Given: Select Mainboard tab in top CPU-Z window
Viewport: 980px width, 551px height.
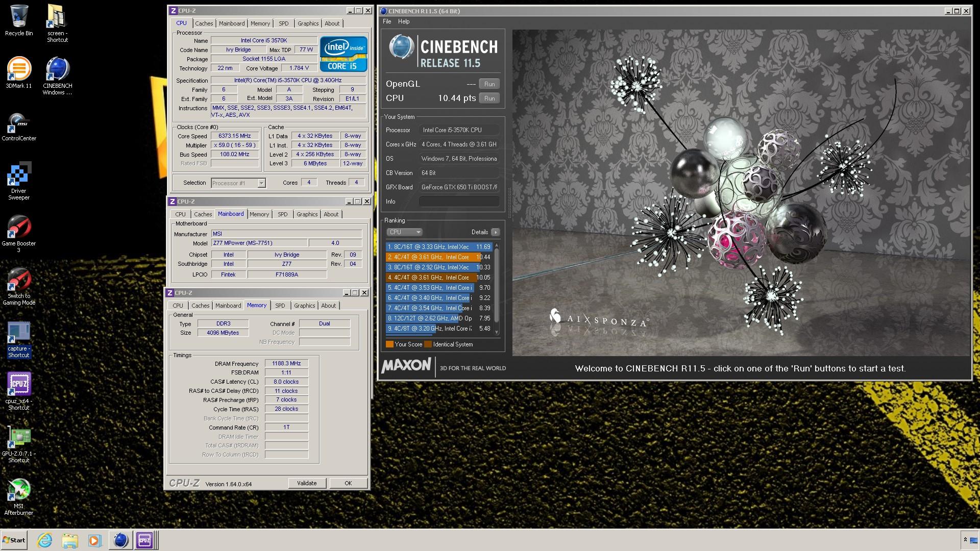Looking at the screenshot, I should click(232, 23).
